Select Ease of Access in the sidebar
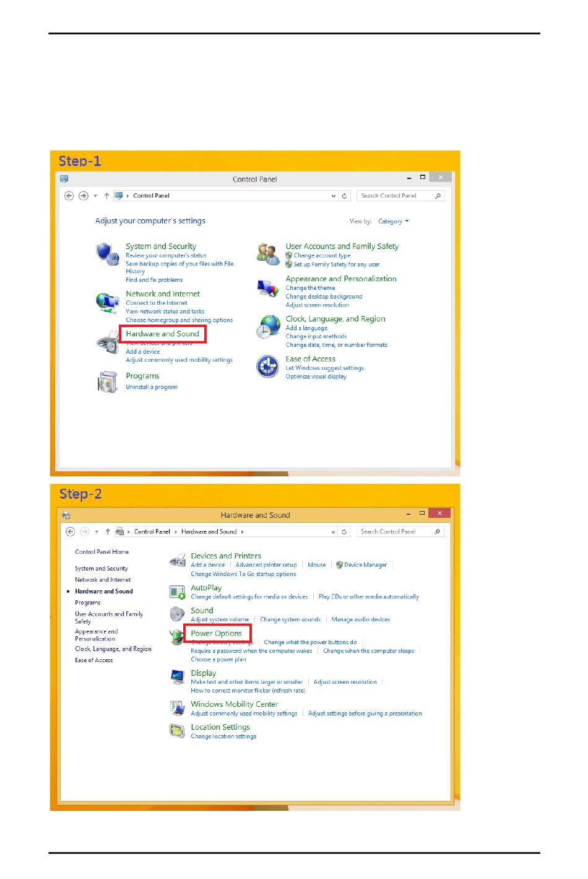Viewport: 588px width, 879px height. tap(94, 660)
